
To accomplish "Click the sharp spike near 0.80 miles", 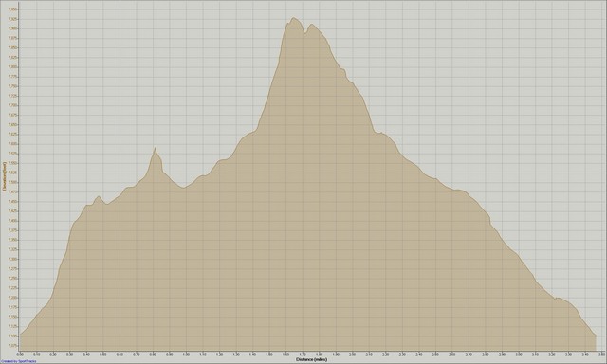I will pyautogui.click(x=155, y=148).
